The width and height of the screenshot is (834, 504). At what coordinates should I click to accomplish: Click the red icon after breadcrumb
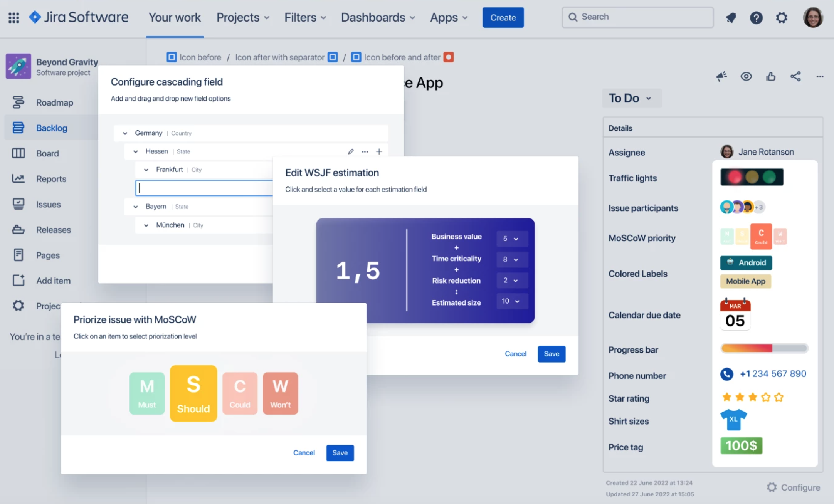(449, 57)
